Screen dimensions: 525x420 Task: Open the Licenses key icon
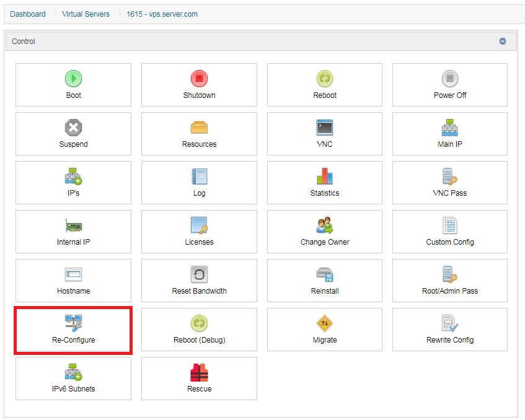coord(199,225)
